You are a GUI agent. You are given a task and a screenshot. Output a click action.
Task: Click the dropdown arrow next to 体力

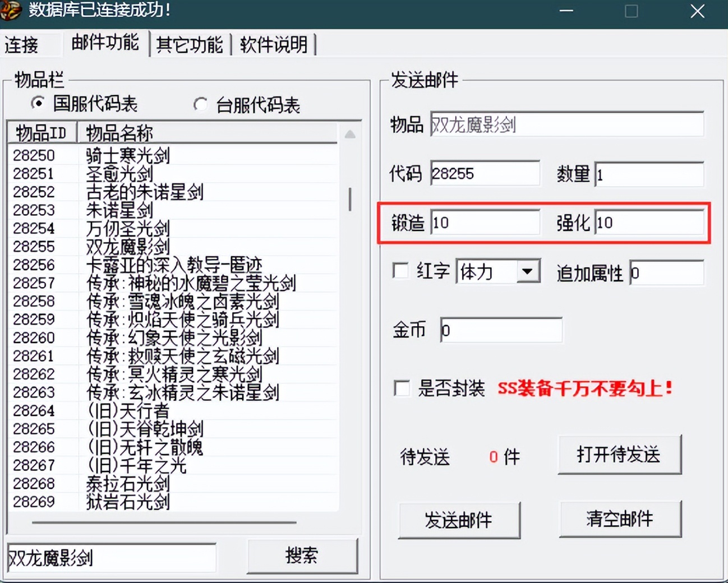tap(528, 271)
